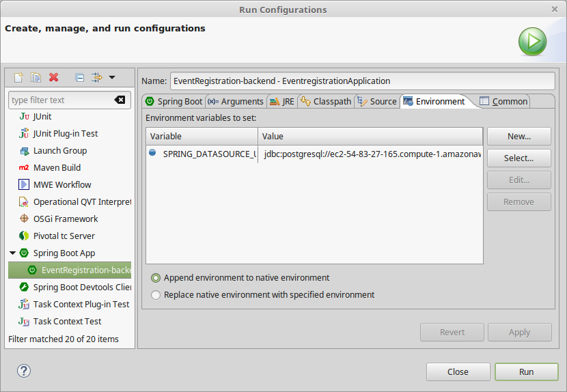The width and height of the screenshot is (567, 392).
Task: Duplicate the selected launch configuration
Action: pyautogui.click(x=36, y=78)
